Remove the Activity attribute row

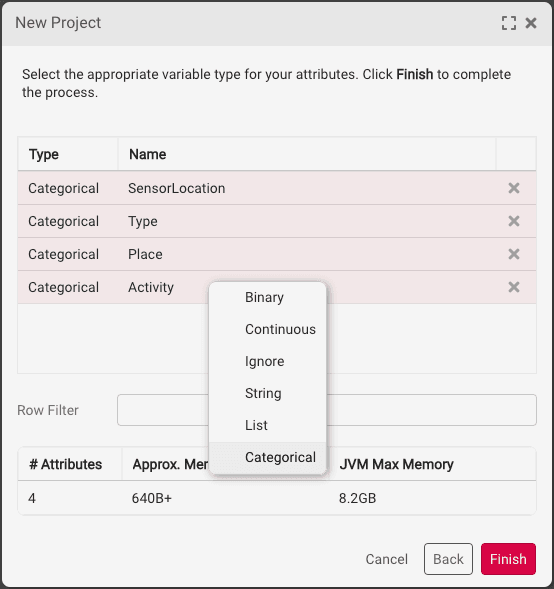513,287
